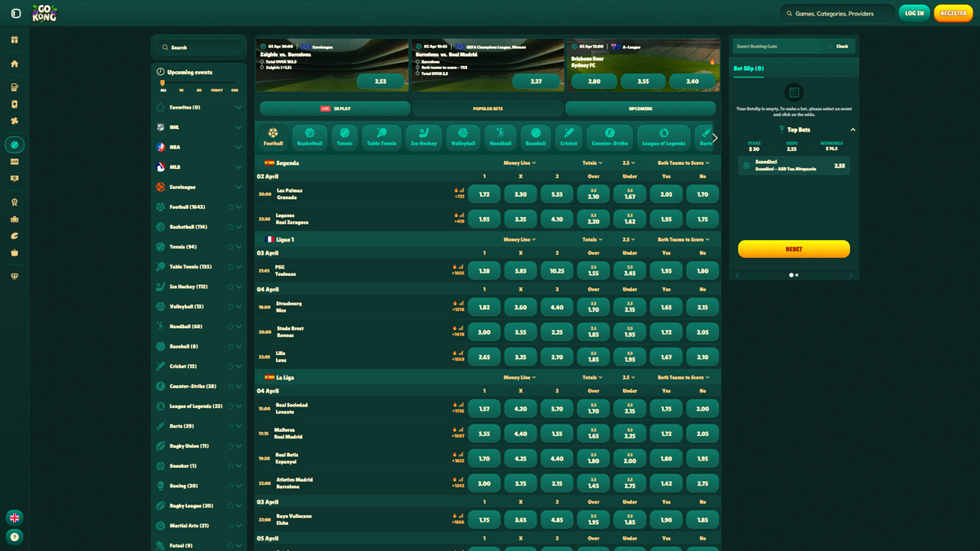Switch to the POPULAR BETS tab
980x551 pixels.
[488, 108]
